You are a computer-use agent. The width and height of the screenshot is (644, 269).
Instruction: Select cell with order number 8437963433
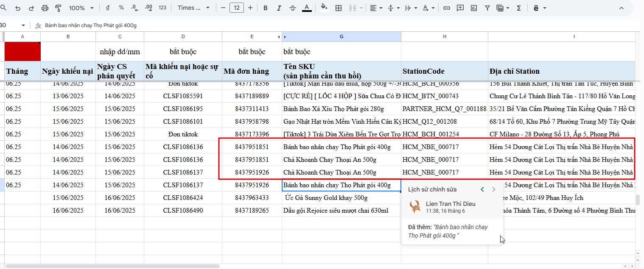[x=252, y=198]
